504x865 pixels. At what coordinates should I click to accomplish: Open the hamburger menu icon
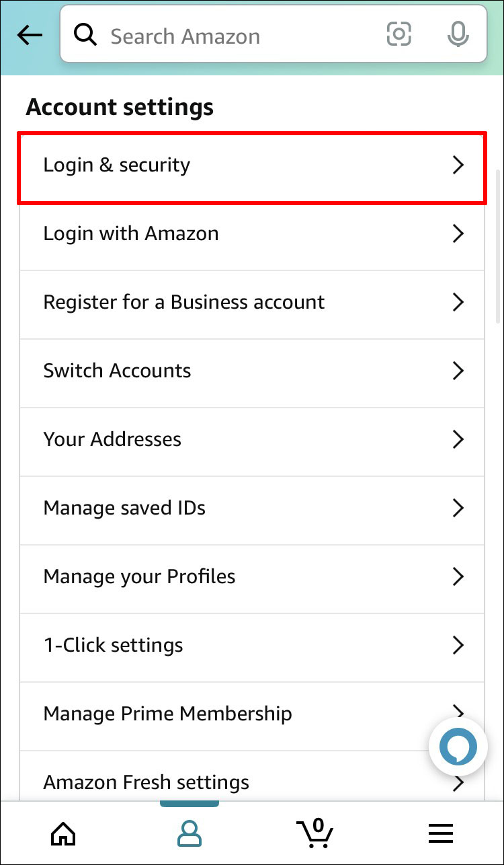(440, 834)
